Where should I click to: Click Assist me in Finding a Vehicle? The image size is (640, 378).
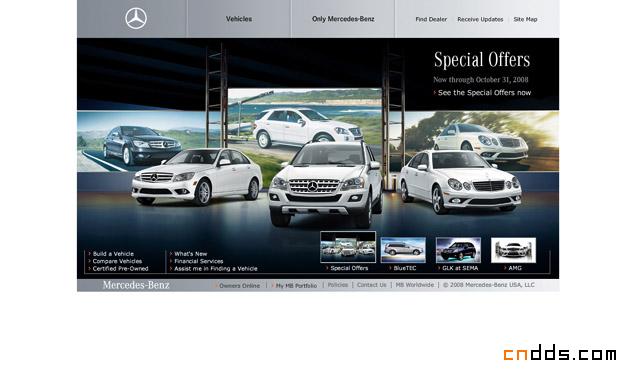216,269
